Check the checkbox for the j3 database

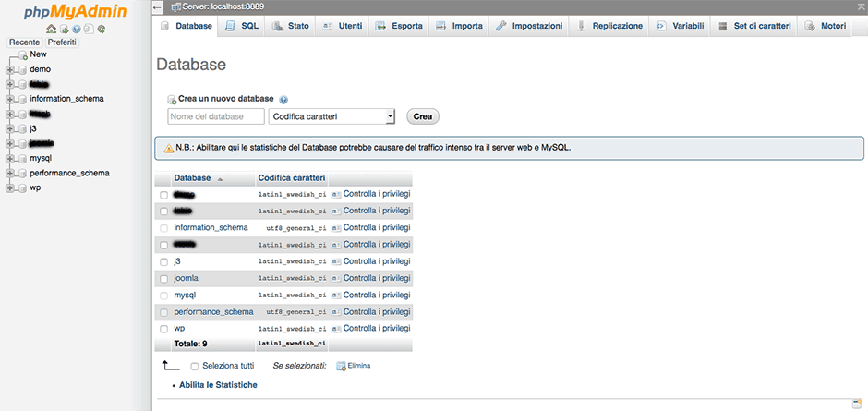[164, 261]
